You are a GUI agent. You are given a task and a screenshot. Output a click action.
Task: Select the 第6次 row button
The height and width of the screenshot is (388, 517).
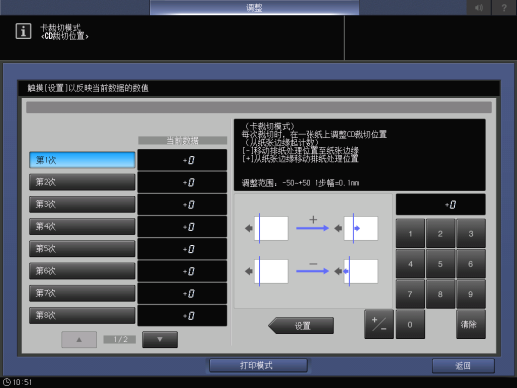(x=82, y=271)
